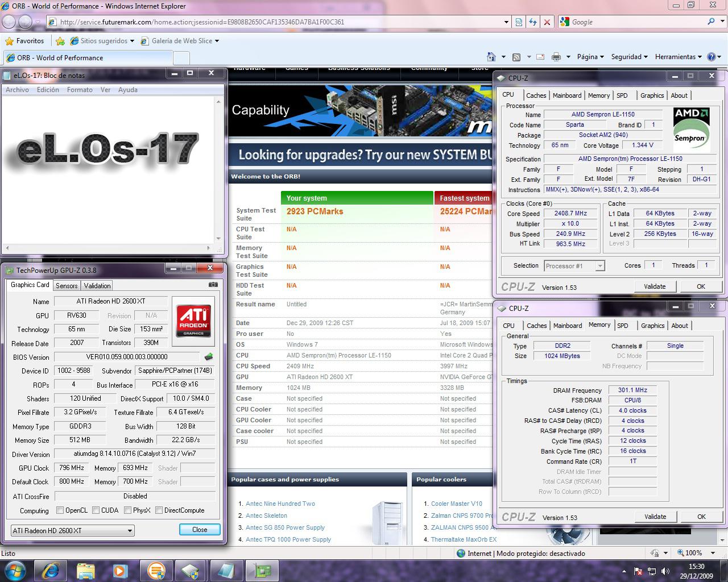Switch to Validation tab in GPU-Z

click(x=97, y=285)
